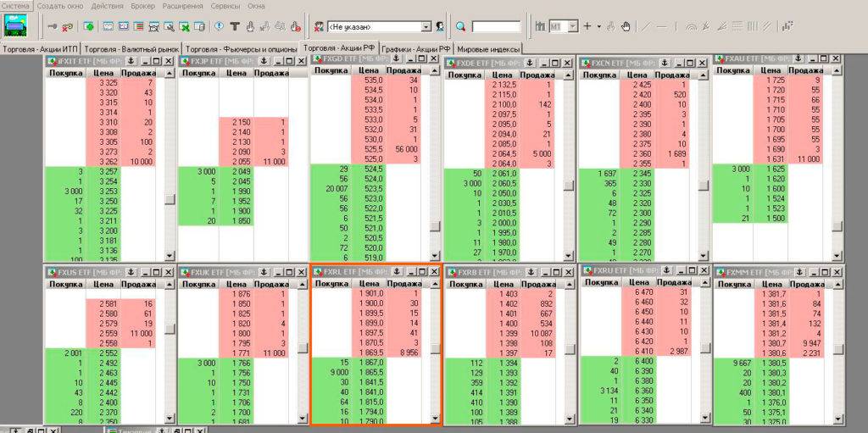This screenshot has height=433, width=868.
Task: Click the search input field in toolbar
Action: tap(496, 26)
